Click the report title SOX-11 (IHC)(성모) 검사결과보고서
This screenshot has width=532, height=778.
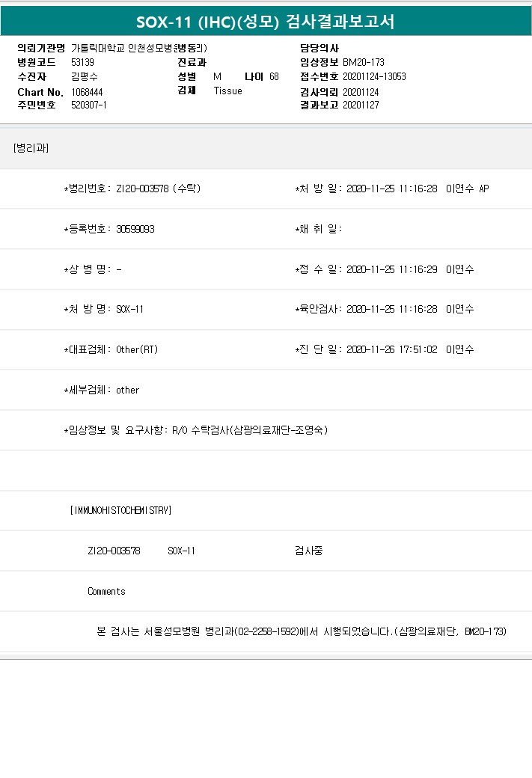[x=266, y=22]
